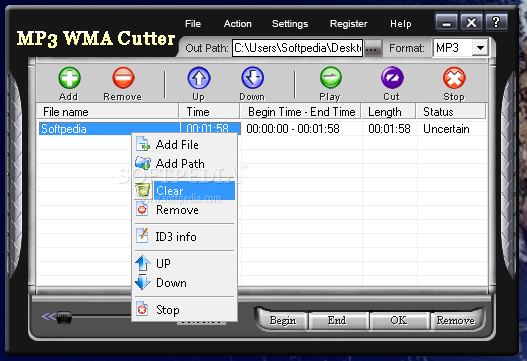The width and height of the screenshot is (527, 361).
Task: Choose Add Path in the context menu
Action: point(185,164)
